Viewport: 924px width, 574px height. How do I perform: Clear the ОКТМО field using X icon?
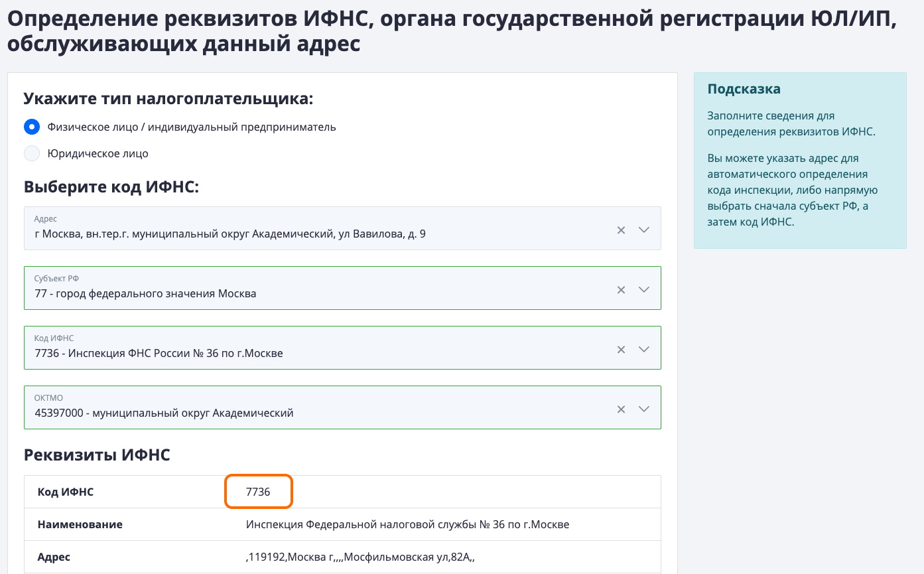point(621,409)
